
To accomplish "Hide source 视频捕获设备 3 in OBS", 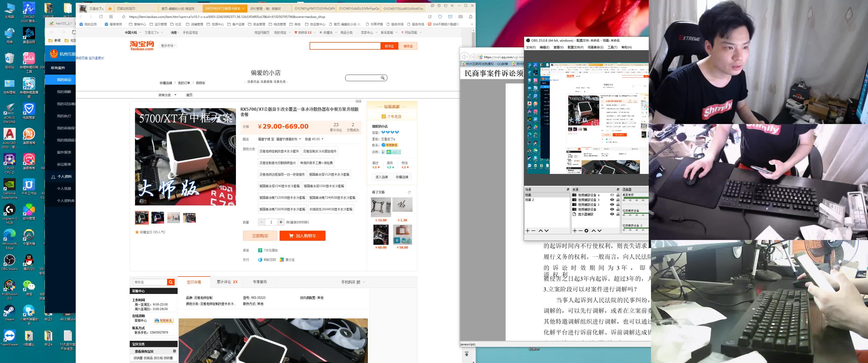I will (612, 200).
